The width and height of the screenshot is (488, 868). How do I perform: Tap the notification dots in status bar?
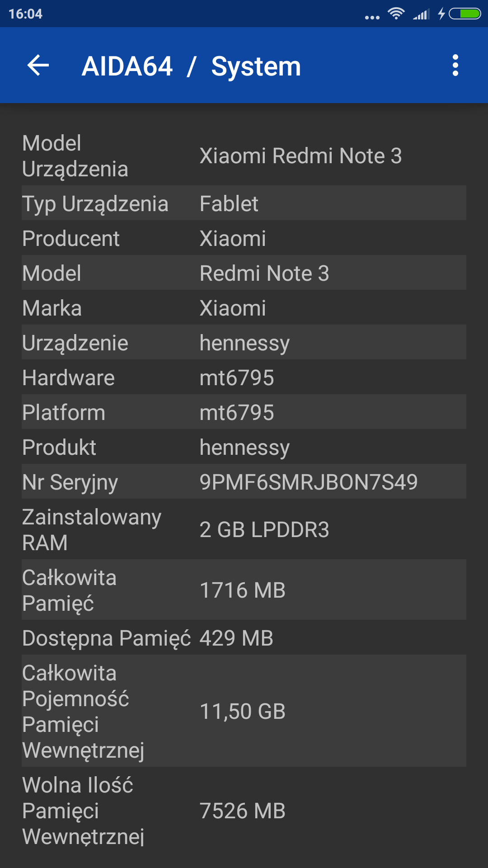[372, 17]
